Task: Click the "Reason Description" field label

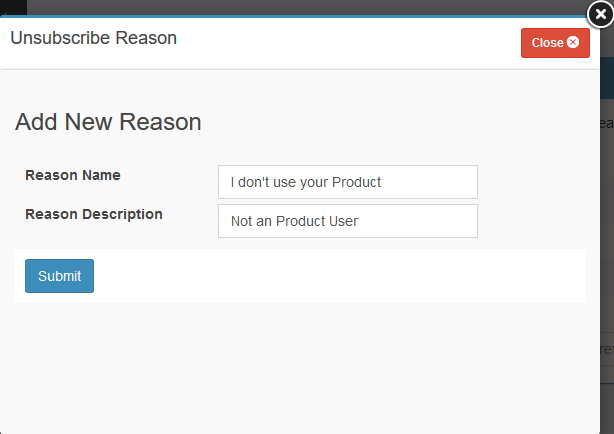Action: click(x=93, y=214)
